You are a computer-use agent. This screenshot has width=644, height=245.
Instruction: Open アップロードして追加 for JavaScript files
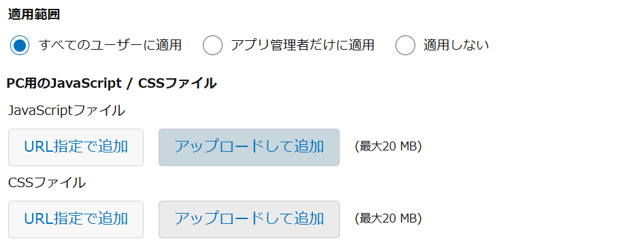[x=249, y=147]
